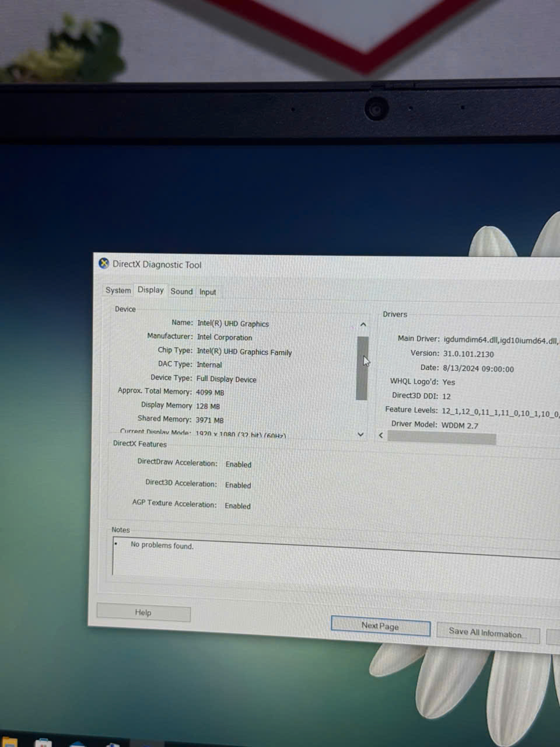Click the Drivers panel scroll-left arrow
This screenshot has width=560, height=747.
[381, 435]
